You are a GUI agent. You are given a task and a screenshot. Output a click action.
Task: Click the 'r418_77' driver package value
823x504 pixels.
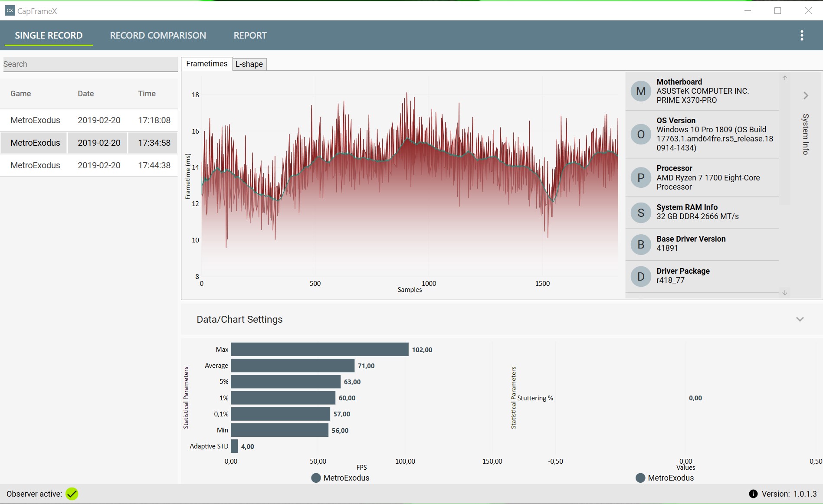(670, 280)
